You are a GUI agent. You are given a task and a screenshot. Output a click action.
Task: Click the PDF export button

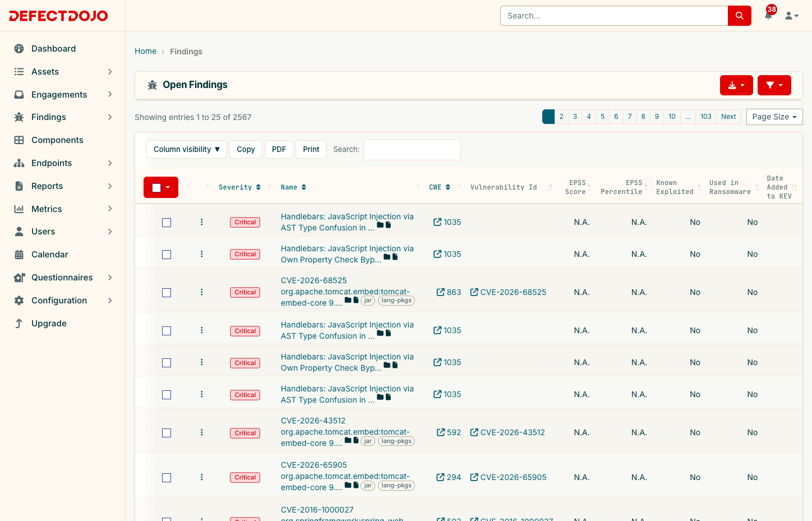[279, 149]
